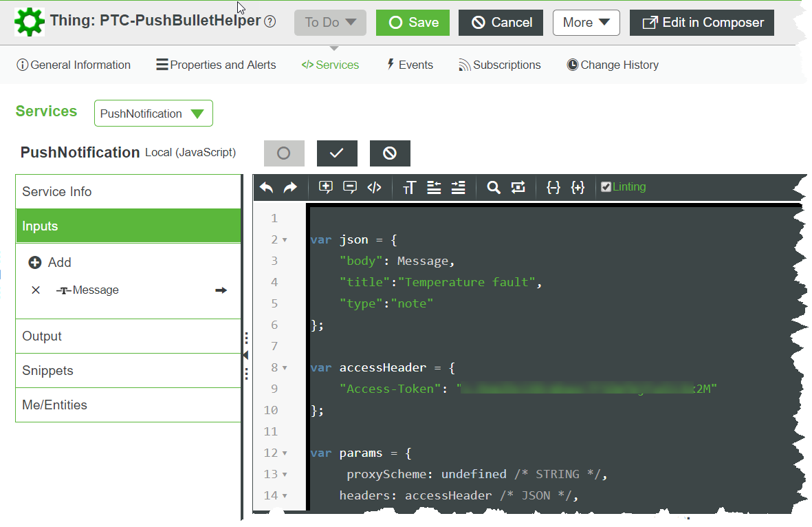The image size is (812, 527).
Task: Expand the Output section
Action: 129,336
